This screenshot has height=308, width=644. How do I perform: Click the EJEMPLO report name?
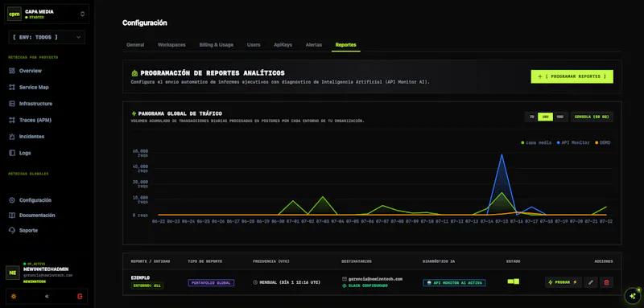tap(140, 277)
